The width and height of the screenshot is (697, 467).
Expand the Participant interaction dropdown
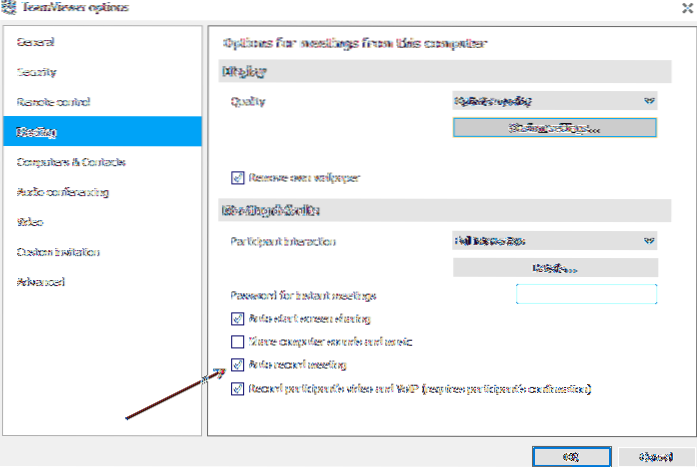pyautogui.click(x=555, y=241)
